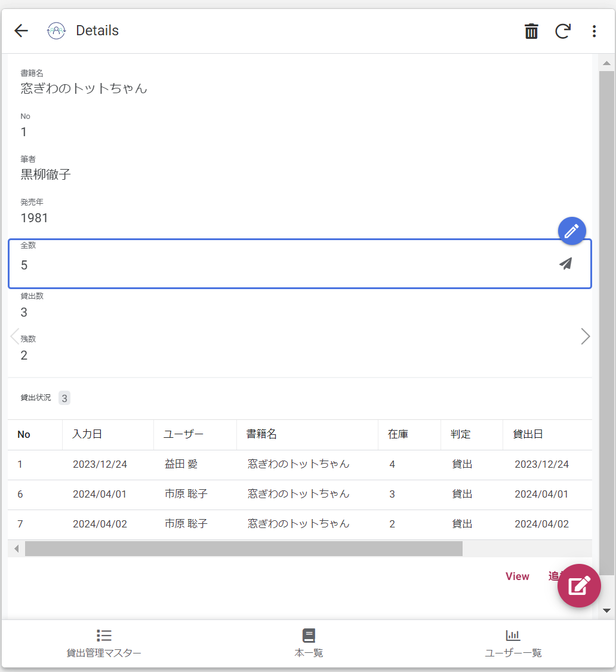Screen dimensions: 616x672
Task: Navigate to next record via right chevron
Action: (x=585, y=336)
